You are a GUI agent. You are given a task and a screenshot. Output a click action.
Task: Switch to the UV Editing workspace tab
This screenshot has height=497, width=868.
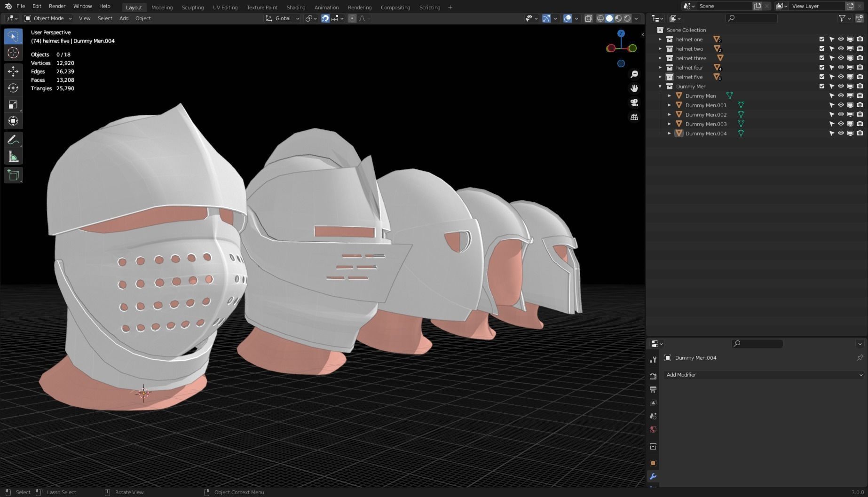click(x=225, y=8)
